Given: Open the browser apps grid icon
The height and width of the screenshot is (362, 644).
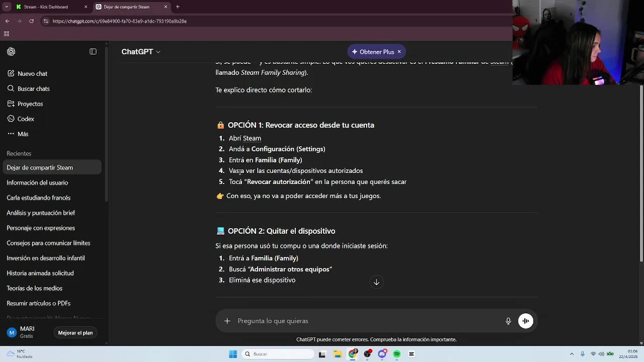Looking at the screenshot, I should click(7, 34).
